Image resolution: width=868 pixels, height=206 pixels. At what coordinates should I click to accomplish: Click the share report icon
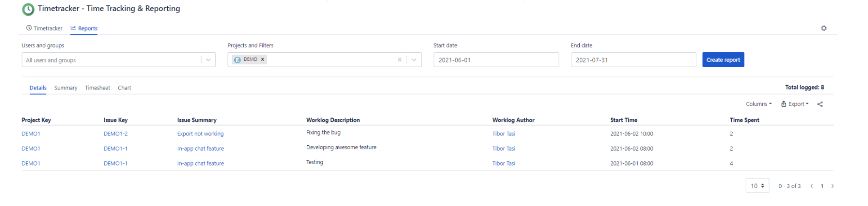[x=819, y=104]
